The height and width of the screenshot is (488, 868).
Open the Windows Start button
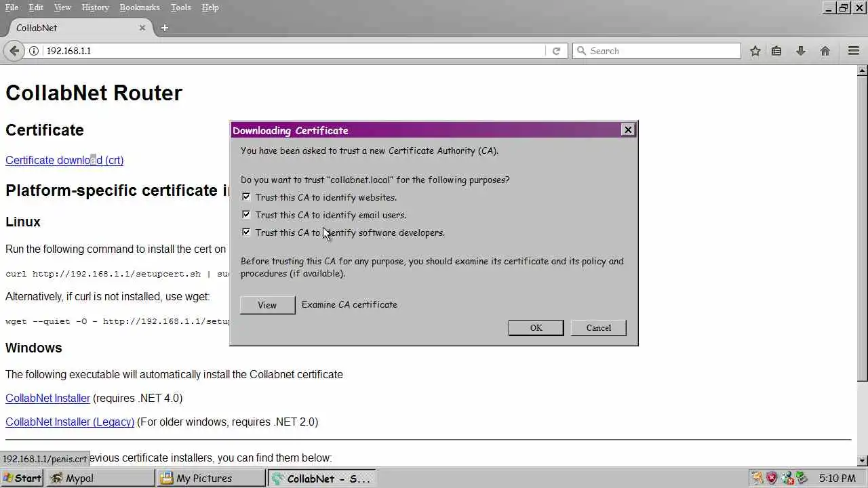pos(22,478)
